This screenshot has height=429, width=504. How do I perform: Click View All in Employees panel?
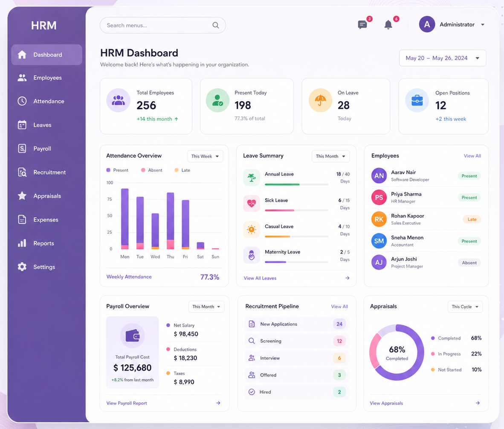472,156
